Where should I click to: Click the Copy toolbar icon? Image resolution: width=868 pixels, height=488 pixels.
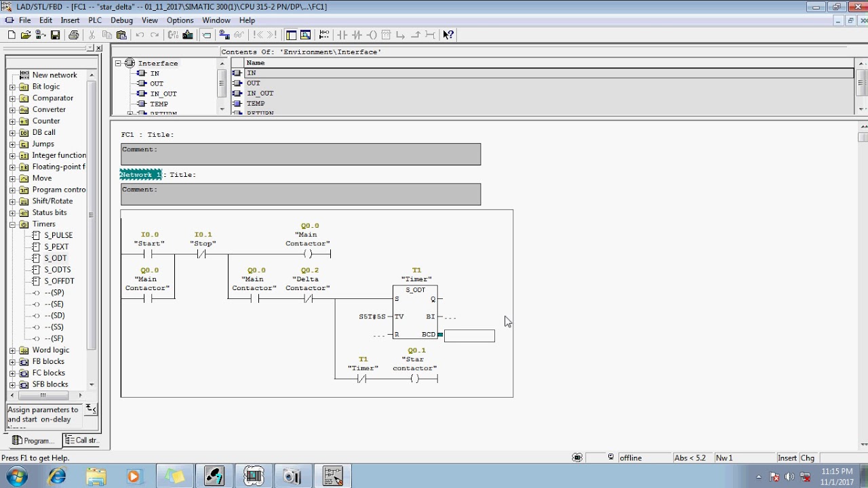pyautogui.click(x=107, y=35)
